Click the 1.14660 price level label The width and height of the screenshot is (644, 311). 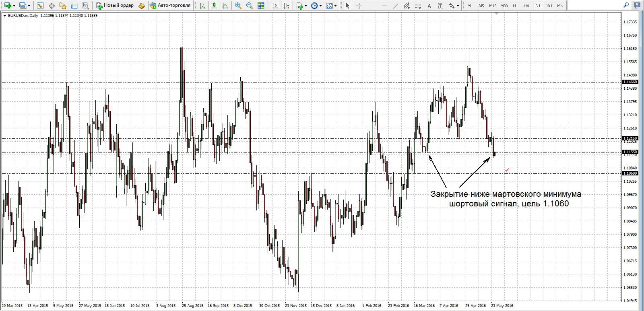tap(630, 82)
